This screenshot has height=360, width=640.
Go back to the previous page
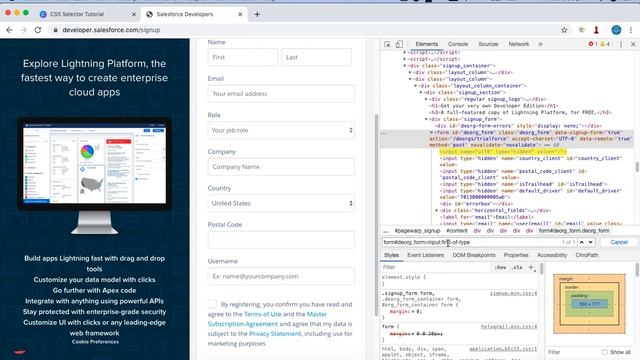[x=9, y=30]
